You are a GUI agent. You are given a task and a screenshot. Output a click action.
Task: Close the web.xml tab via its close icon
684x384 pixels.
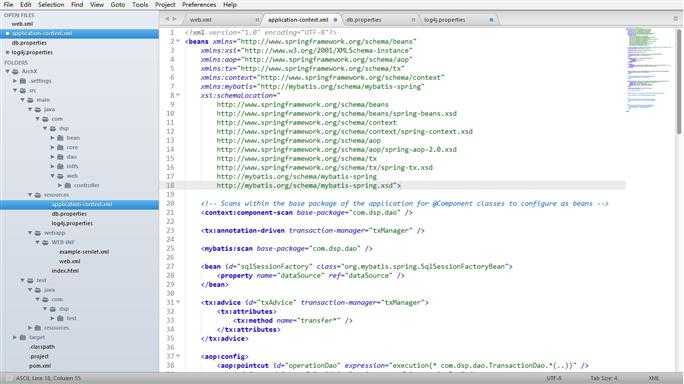(x=257, y=20)
